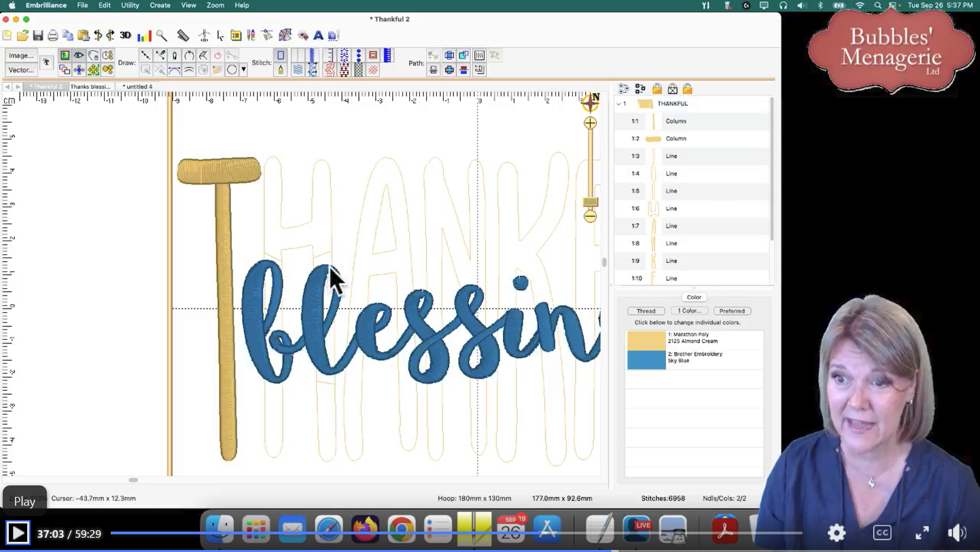Viewport: 980px width, 552px height.
Task: Click the measuring ruler tool icon
Action: click(x=183, y=35)
